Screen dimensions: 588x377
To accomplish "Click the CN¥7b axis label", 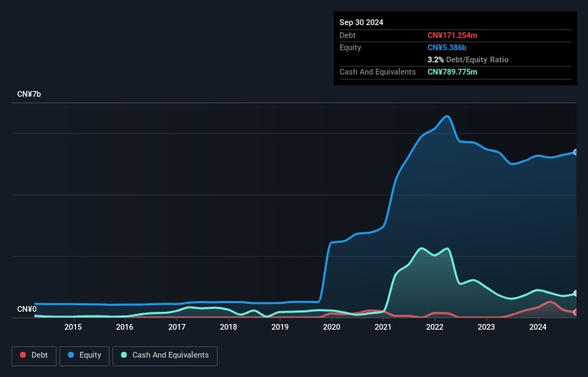I will point(29,94).
